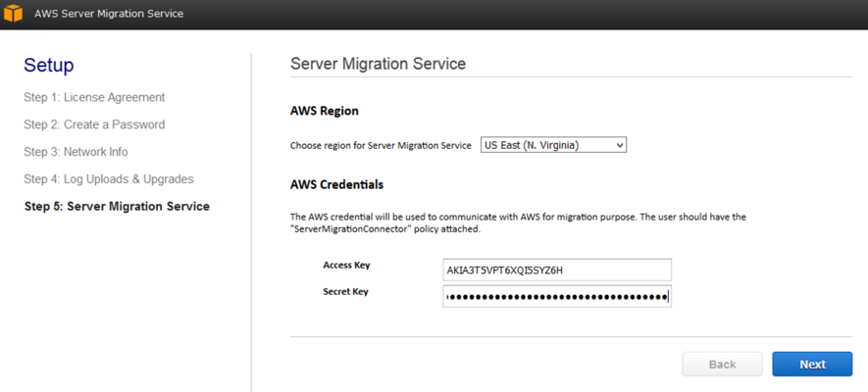The width and height of the screenshot is (868, 392).
Task: Click the AWS Region section heading
Action: (x=325, y=111)
